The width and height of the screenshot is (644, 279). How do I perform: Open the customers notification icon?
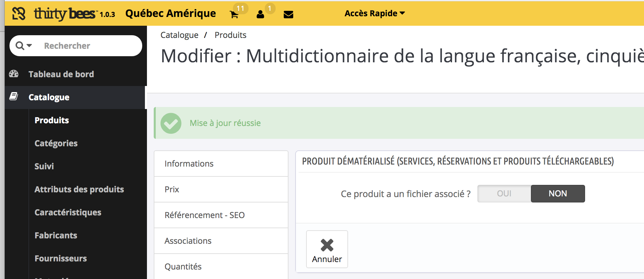260,14
